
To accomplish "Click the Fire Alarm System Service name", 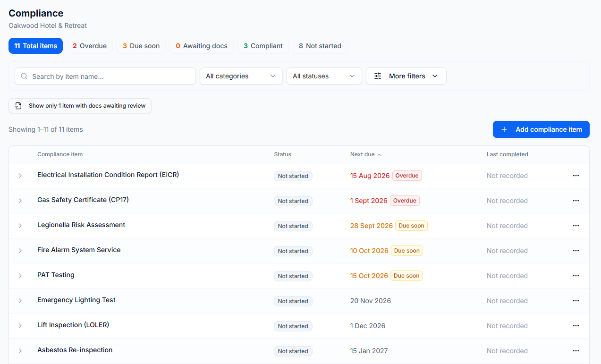I will [x=79, y=250].
